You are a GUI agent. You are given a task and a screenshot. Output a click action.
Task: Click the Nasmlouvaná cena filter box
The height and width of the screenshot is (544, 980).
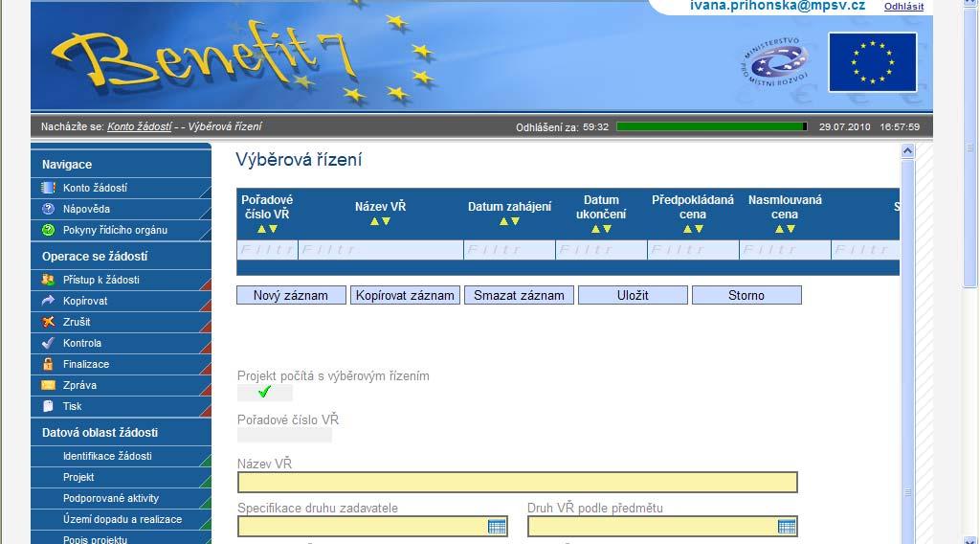tap(785, 250)
